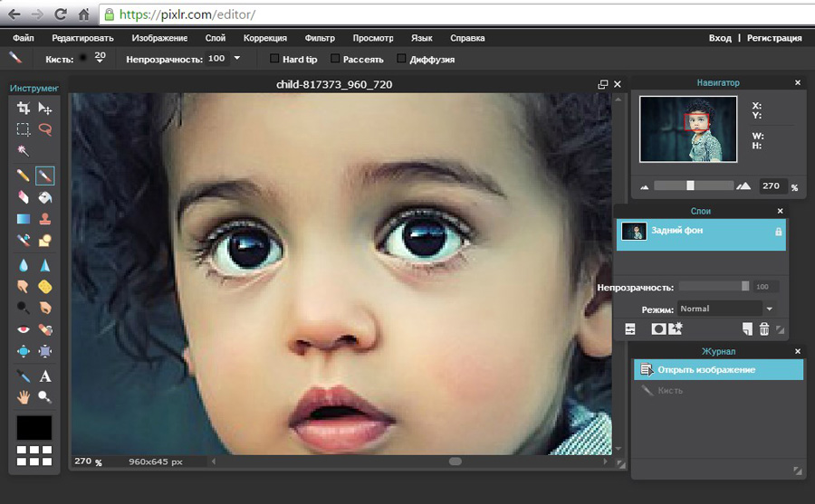Activate the Gradient tool
This screenshot has width=815, height=504.
pyautogui.click(x=24, y=219)
